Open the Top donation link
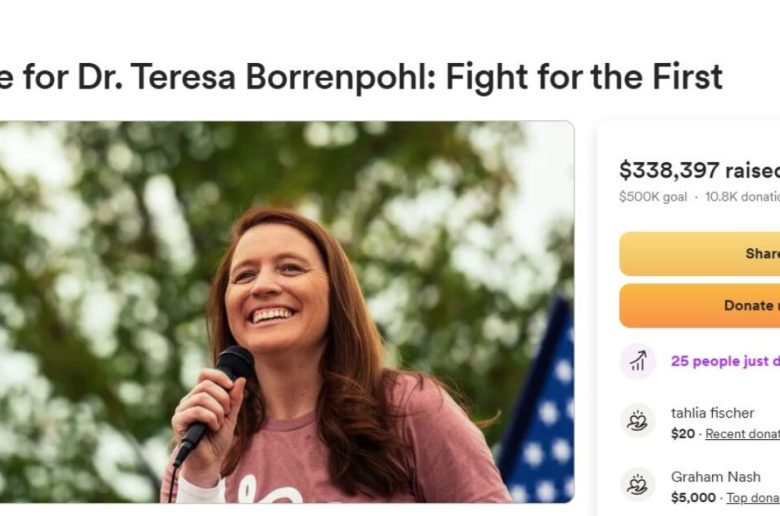This screenshot has height=516, width=780. click(x=752, y=497)
